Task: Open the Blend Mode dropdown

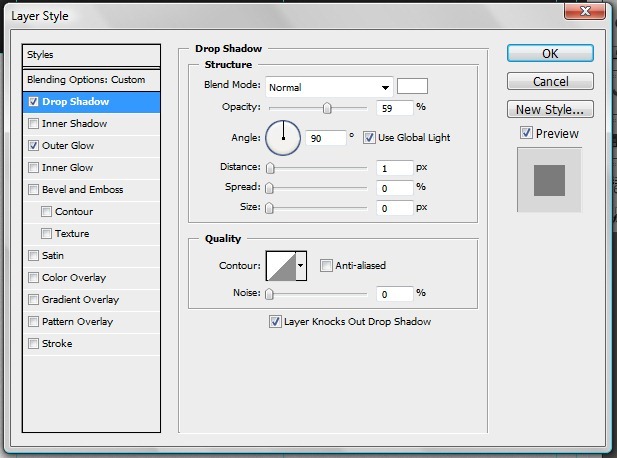Action: coord(328,87)
